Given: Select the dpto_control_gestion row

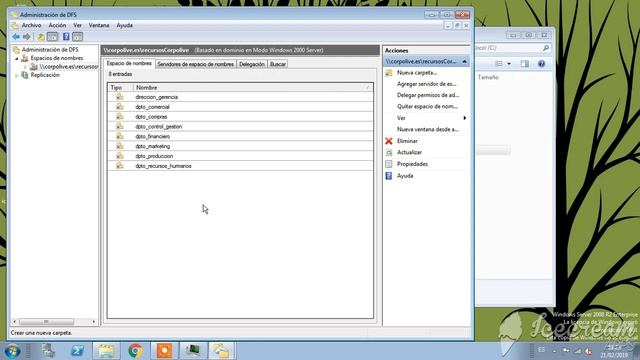Looking at the screenshot, I should tap(240, 127).
